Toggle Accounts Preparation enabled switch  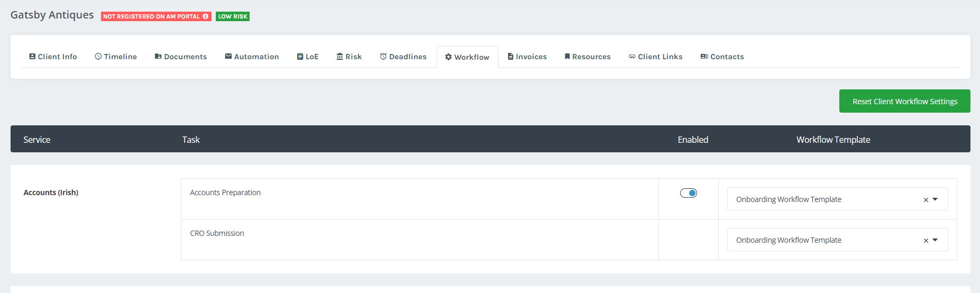[x=689, y=193]
